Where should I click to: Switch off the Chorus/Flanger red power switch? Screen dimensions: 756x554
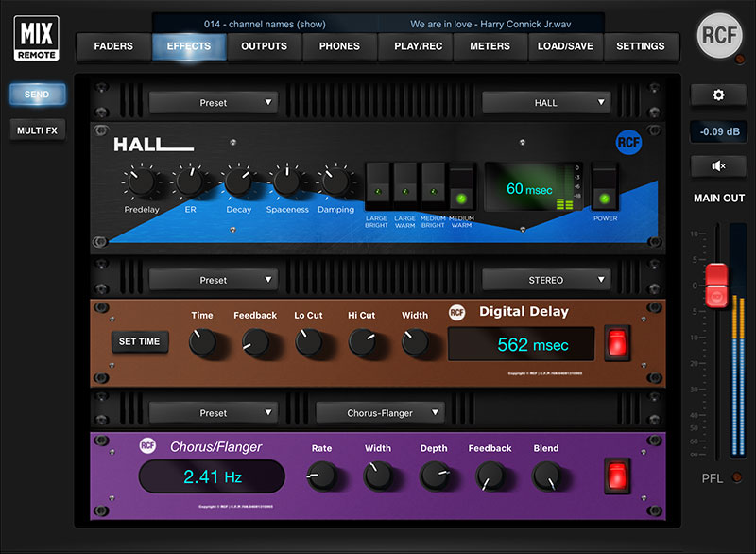(x=617, y=476)
